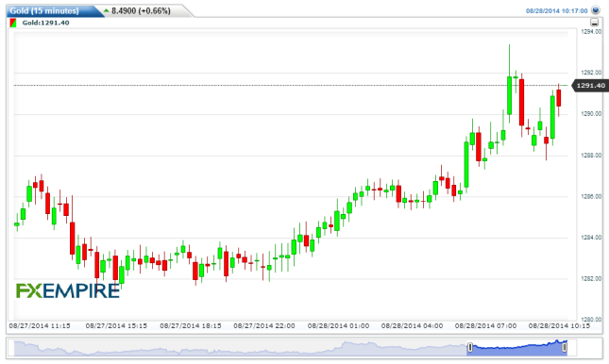Click the highlighted blue range in the overview
The width and height of the screenshot is (609, 364).
point(517,348)
